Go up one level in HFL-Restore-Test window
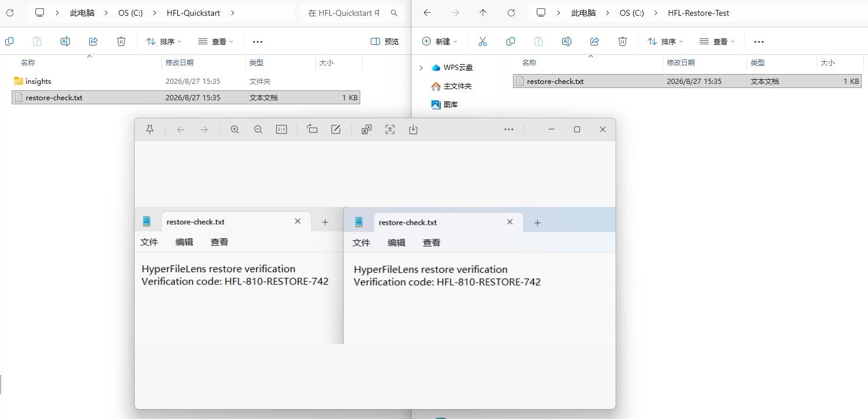The width and height of the screenshot is (868, 419). (483, 12)
